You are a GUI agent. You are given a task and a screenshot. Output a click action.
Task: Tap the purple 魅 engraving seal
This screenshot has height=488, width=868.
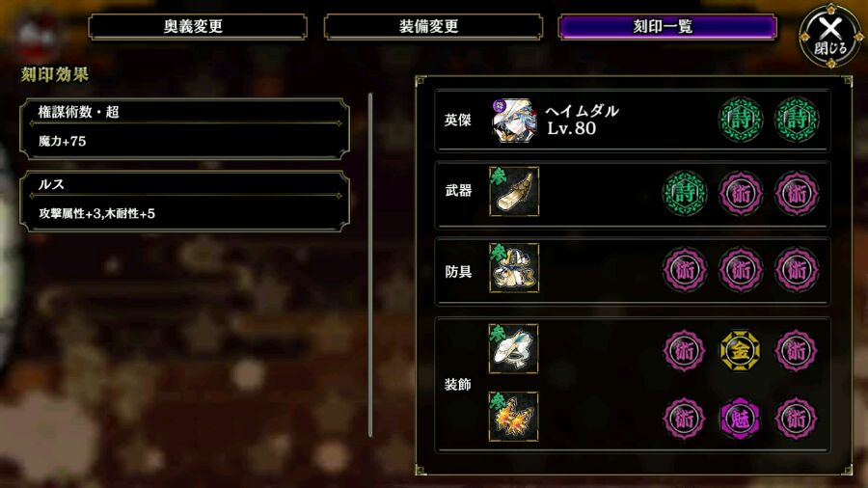tap(740, 419)
